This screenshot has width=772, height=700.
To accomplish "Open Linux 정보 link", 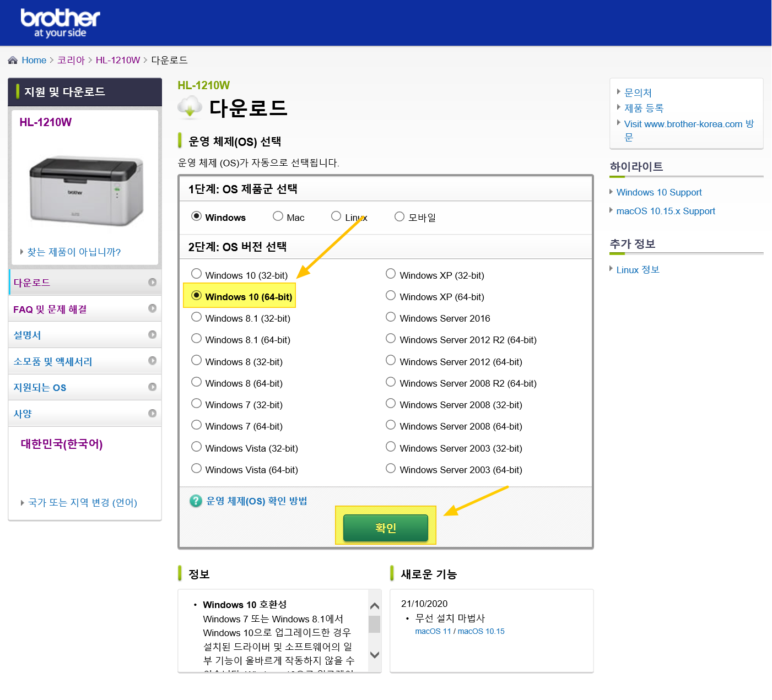I will point(638,269).
